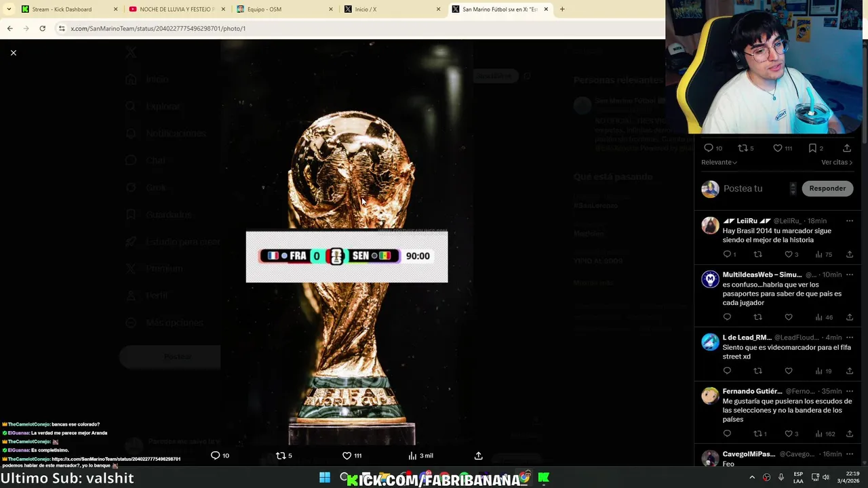Viewport: 868px width, 488px height.
Task: Close the photo viewer with the X icon
Action: coord(13,53)
